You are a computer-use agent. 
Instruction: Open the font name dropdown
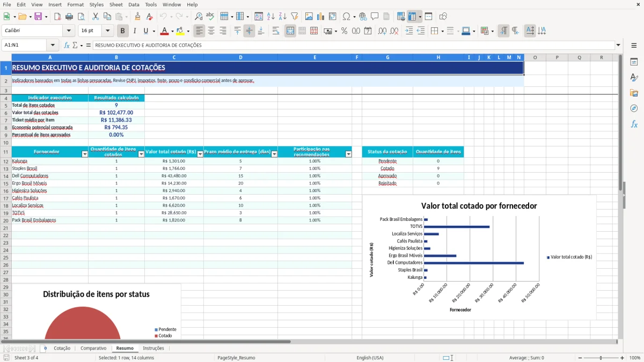pos(69,31)
